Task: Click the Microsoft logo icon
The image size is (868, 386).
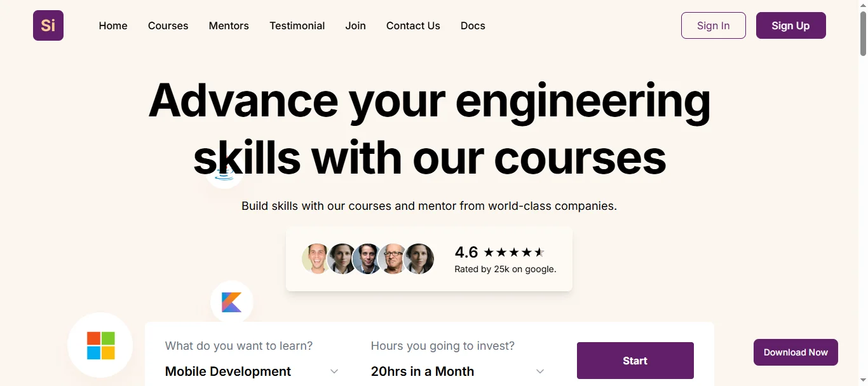Action: [100, 345]
